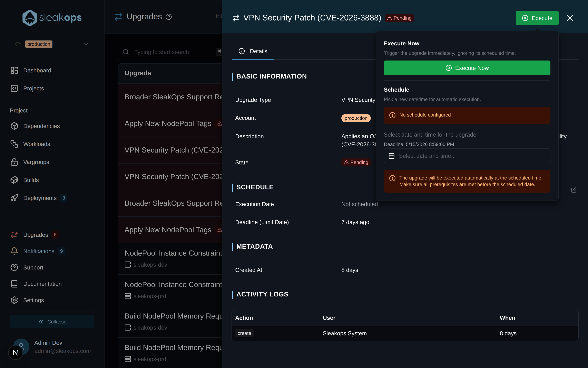Click the Execute button in panel header
This screenshot has height=368, width=588.
point(537,18)
